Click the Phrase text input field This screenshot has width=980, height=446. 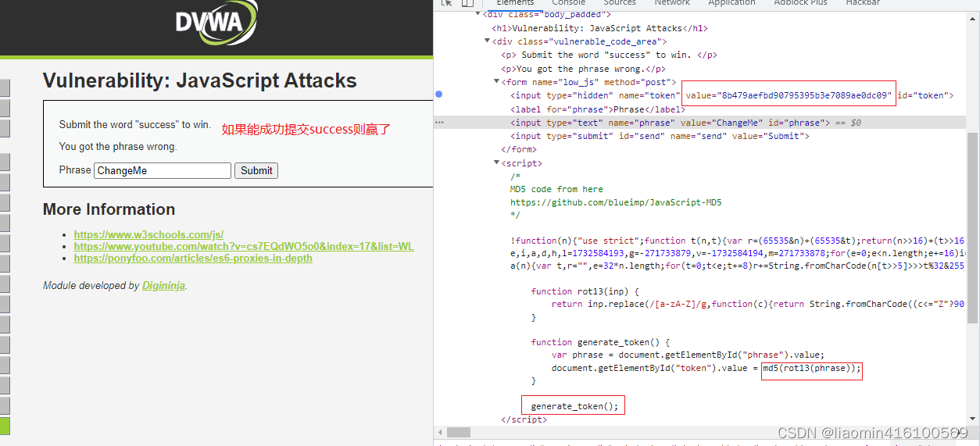click(163, 170)
